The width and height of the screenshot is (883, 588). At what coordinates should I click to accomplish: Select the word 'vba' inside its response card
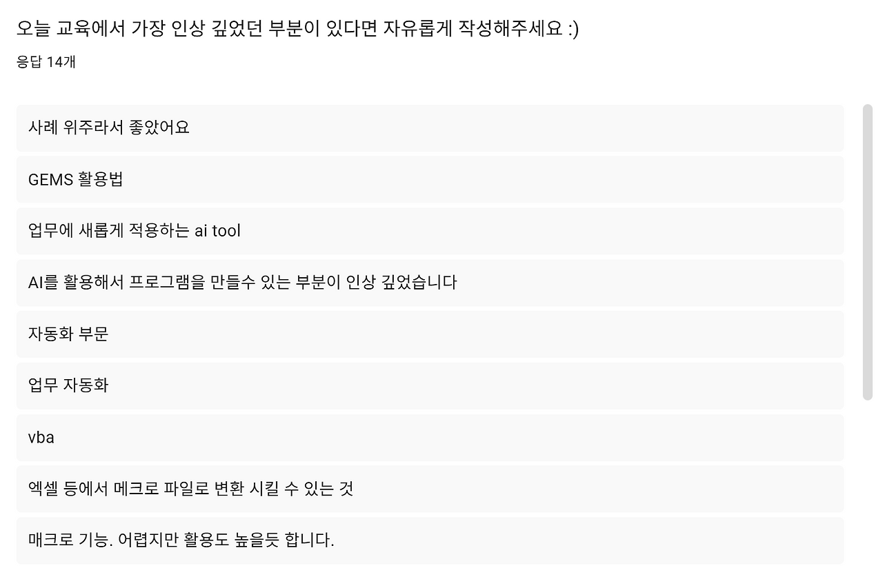40,437
